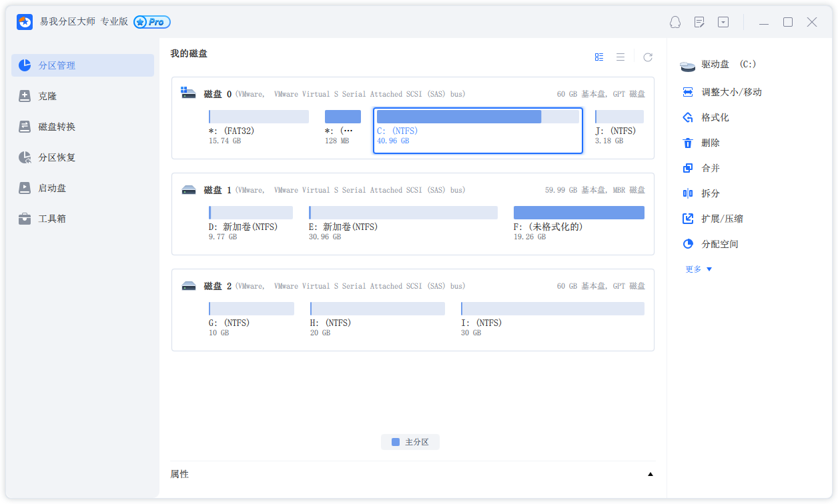Collapse the 属性 panel
This screenshot has height=504, width=838.
(x=650, y=473)
